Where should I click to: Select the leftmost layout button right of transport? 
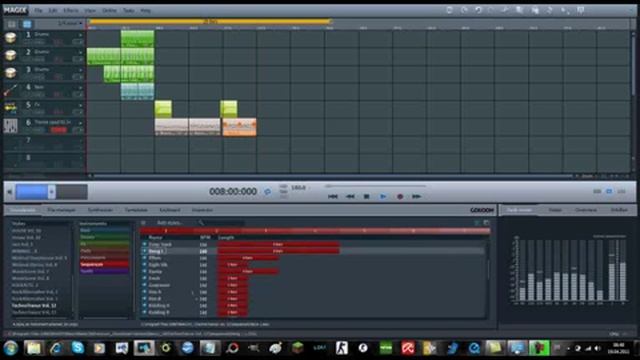click(597, 191)
